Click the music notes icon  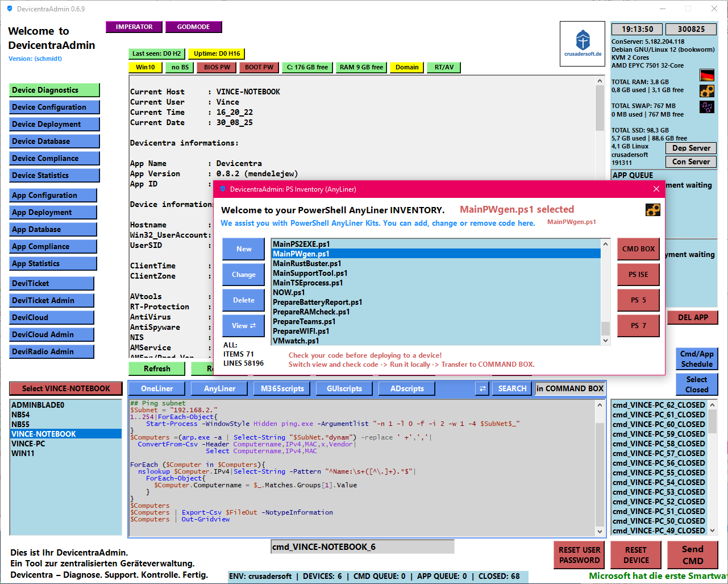[707, 107]
